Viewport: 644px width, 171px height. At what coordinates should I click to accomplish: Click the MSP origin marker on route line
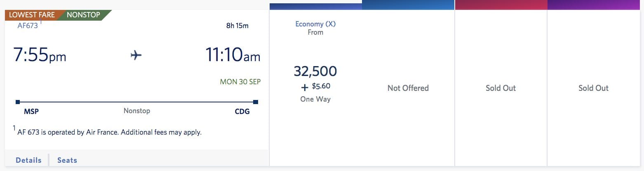(x=18, y=102)
